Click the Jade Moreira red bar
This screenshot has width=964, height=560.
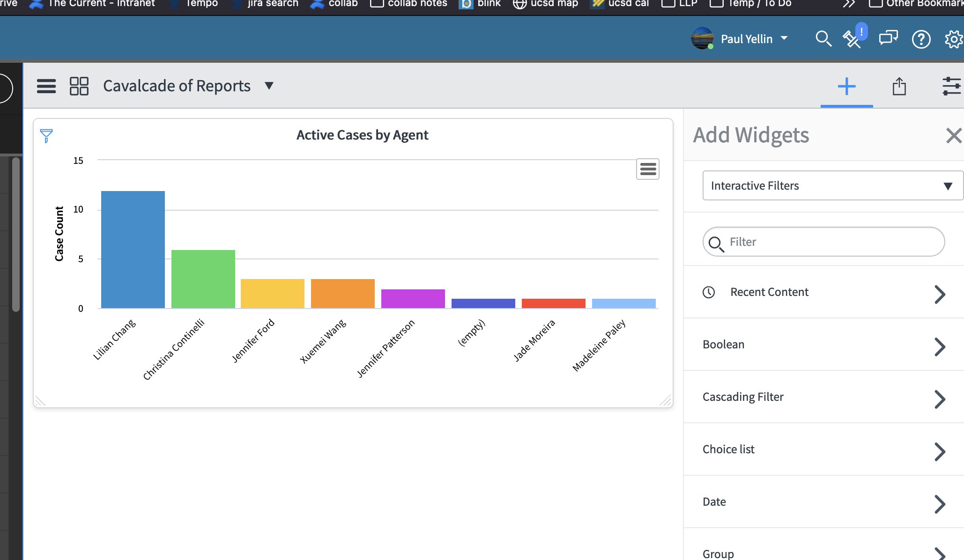click(554, 303)
